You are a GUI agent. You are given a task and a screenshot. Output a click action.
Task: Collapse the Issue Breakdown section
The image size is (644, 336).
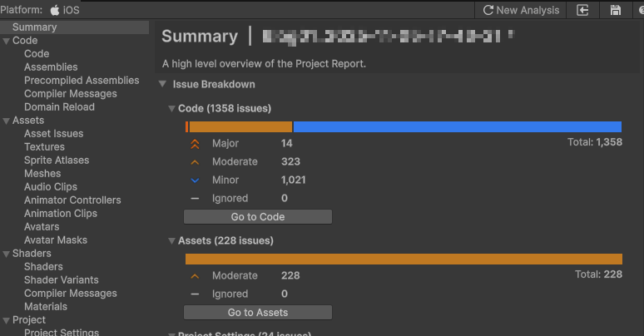162,85
